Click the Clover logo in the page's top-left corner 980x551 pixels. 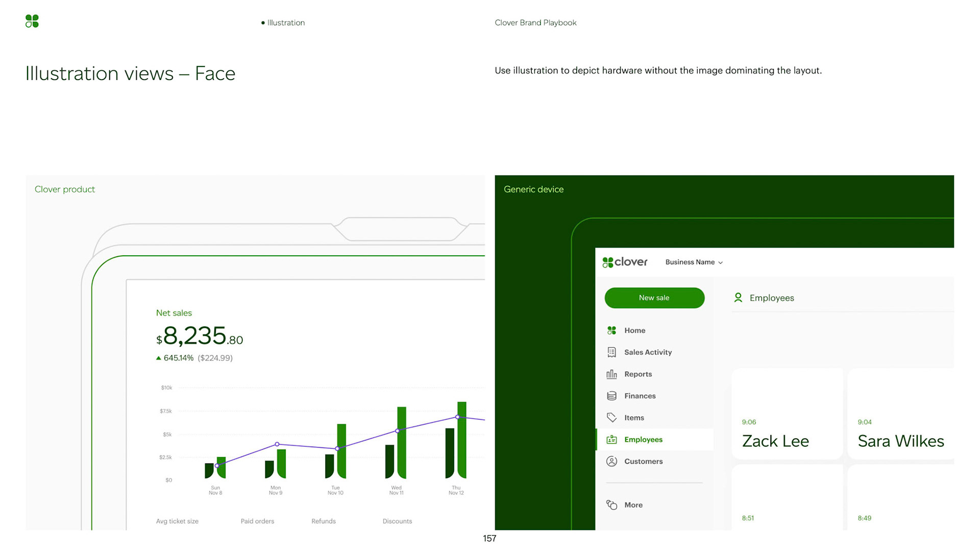coord(32,21)
